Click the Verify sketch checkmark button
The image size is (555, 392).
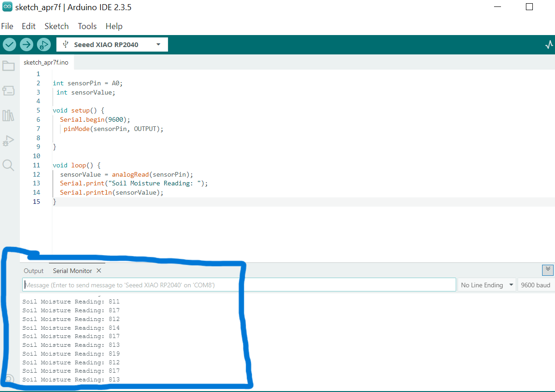tap(10, 44)
